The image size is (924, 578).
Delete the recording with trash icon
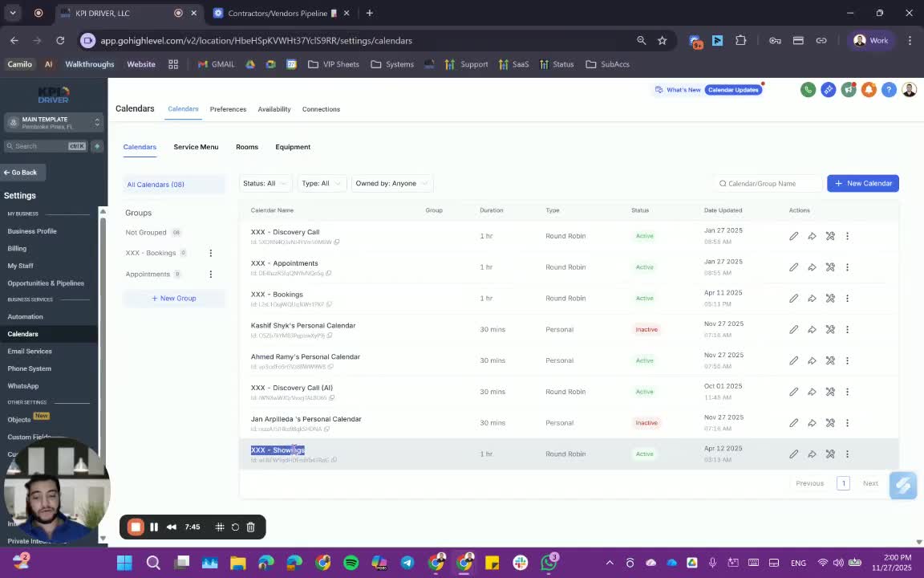(x=250, y=527)
